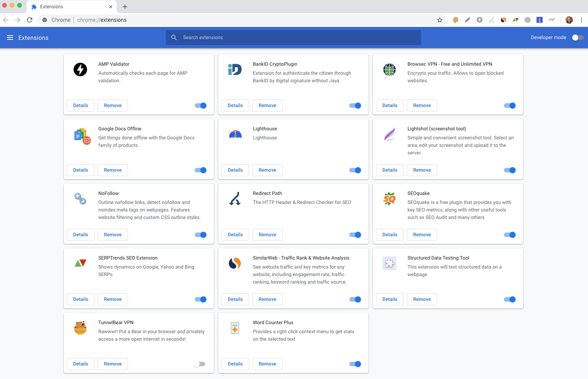This screenshot has height=379, width=588.
Task: Click the Browsec VPN card's globe icon
Action: 389,69
